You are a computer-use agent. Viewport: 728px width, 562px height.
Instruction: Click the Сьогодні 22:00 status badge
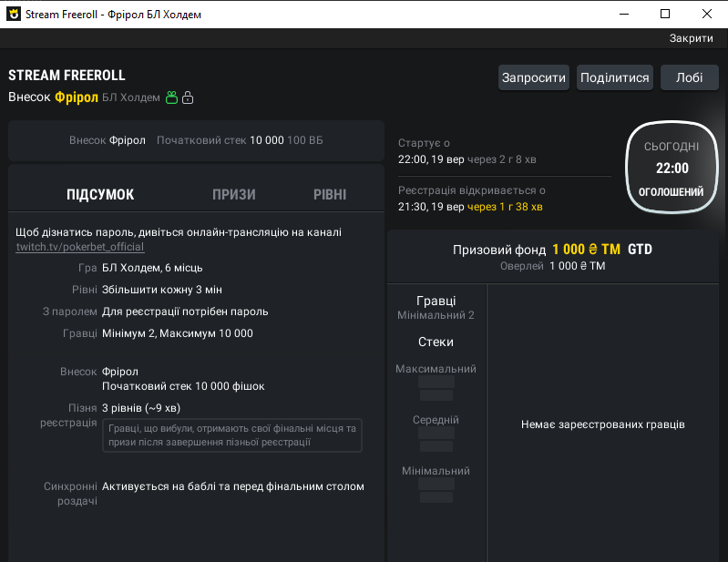pos(672,169)
